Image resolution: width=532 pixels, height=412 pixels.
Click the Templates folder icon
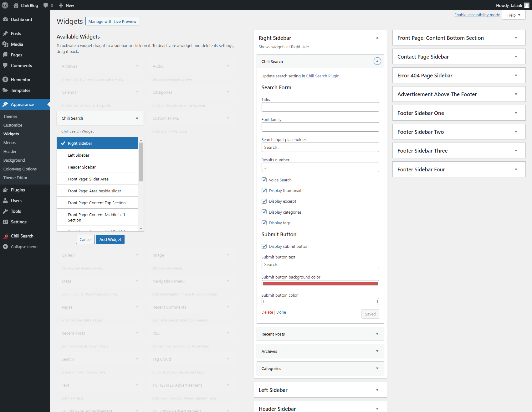coord(5,90)
